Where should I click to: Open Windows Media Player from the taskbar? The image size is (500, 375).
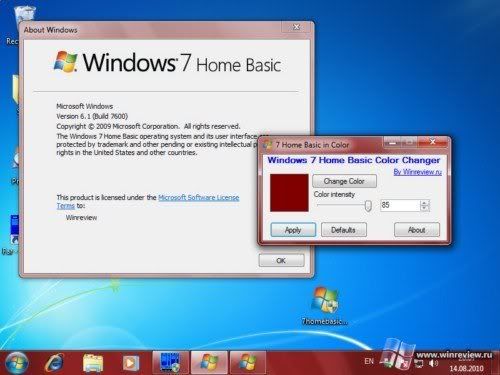130,363
